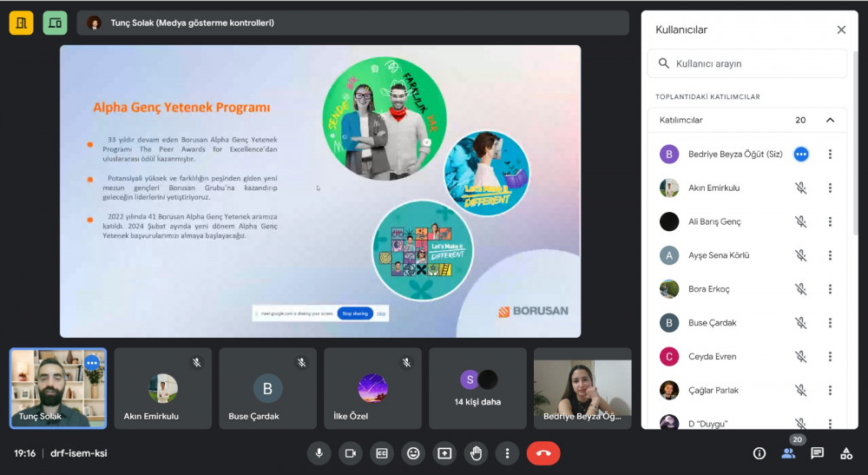Open options menu for Ayşe Sena Körlü
The height and width of the screenshot is (475, 868).
click(830, 256)
